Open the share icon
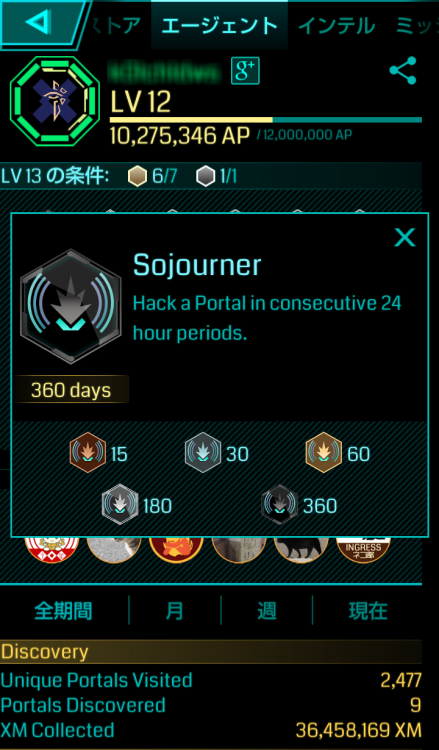Image resolution: width=439 pixels, height=750 pixels. coord(403,71)
